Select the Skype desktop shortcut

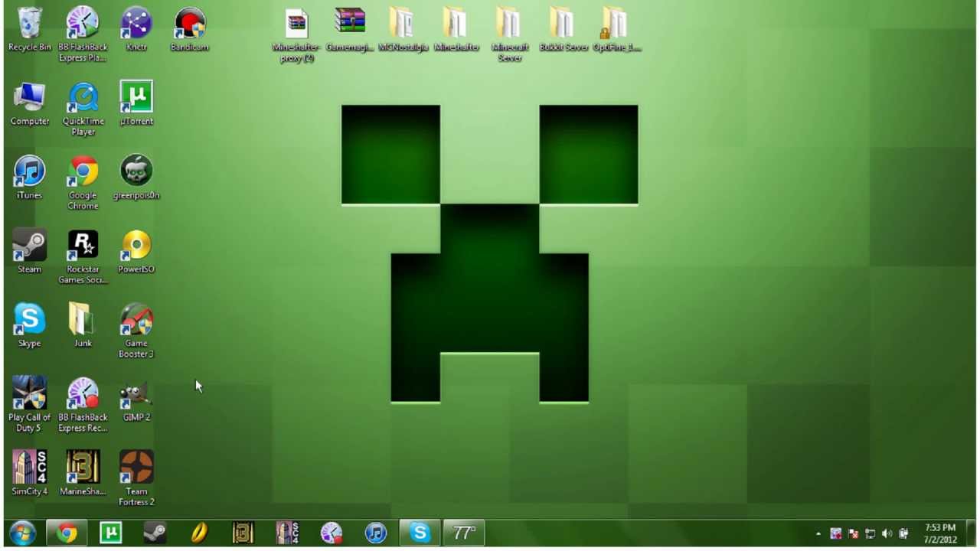tap(29, 326)
